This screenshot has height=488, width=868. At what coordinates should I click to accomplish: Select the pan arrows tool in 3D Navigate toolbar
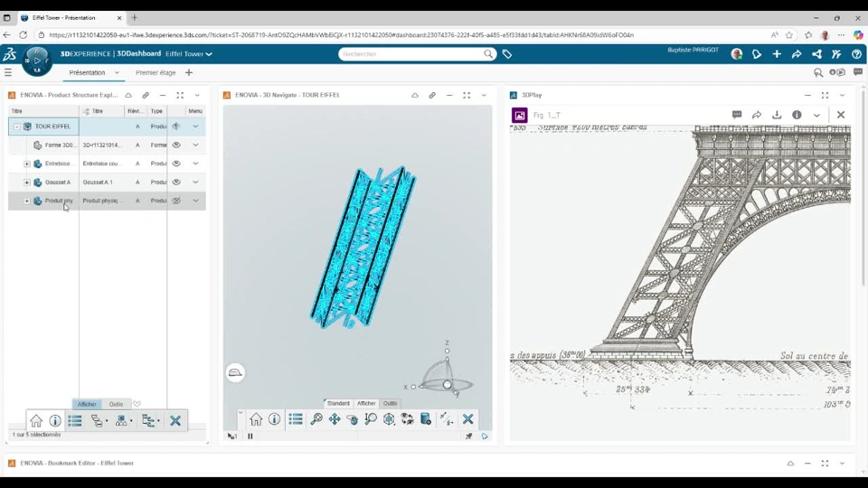[x=335, y=419]
